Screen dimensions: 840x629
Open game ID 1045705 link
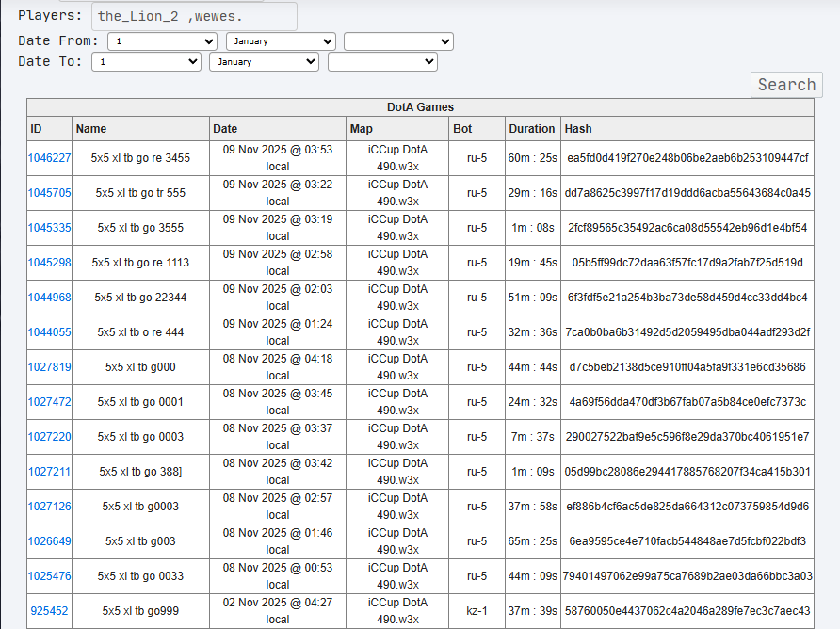coord(49,193)
